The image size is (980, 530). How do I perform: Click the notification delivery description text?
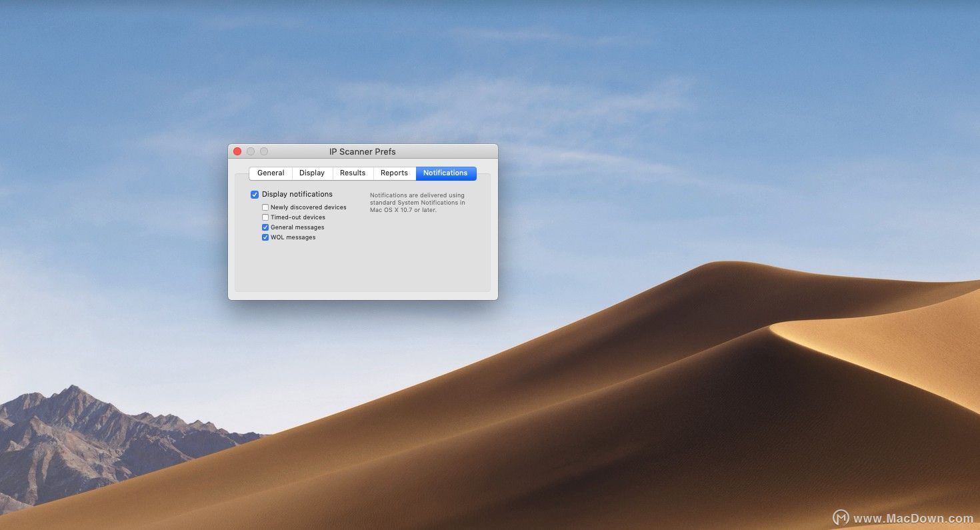[417, 202]
